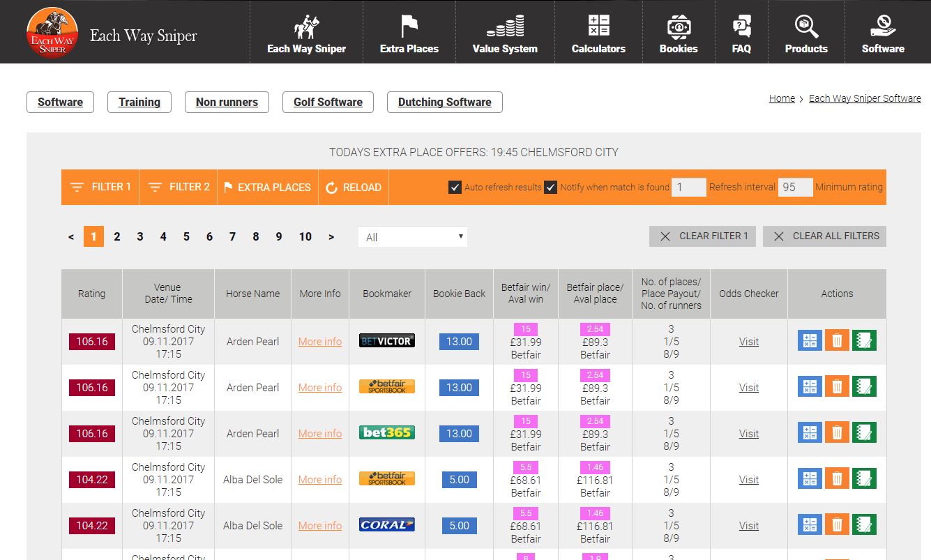This screenshot has width=931, height=560.
Task: Toggle Notify when match is found checkbox
Action: tap(550, 187)
